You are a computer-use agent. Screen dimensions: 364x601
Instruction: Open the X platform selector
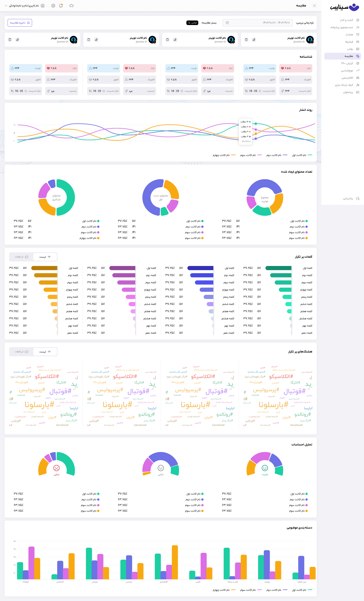pos(192,23)
